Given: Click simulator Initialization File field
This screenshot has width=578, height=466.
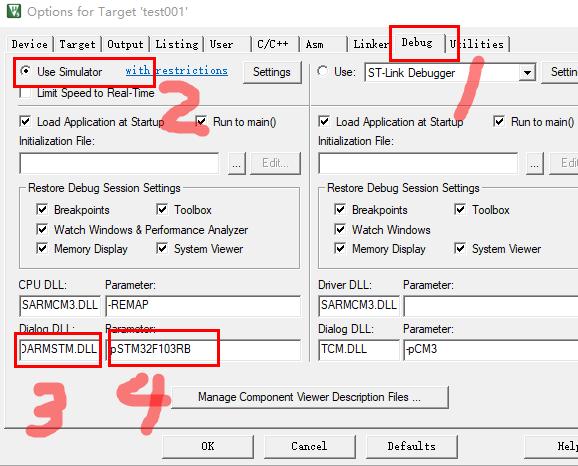Looking at the screenshot, I should point(119,163).
